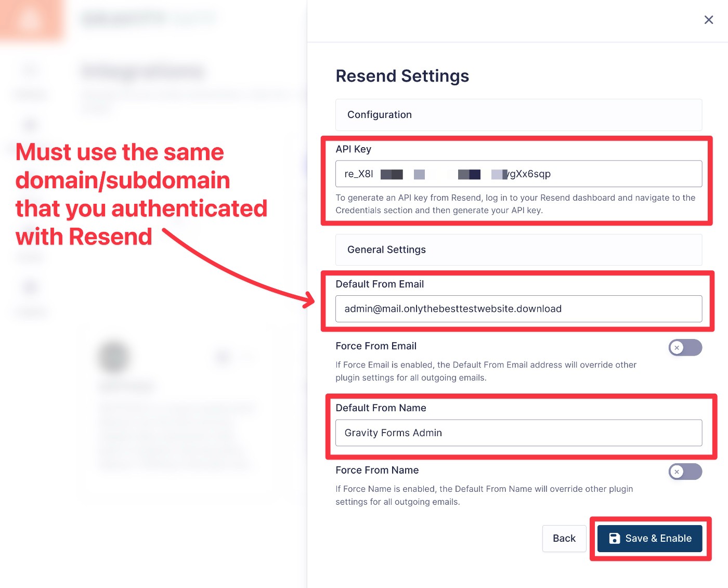Close the Resend Settings panel
Image resolution: width=728 pixels, height=588 pixels.
708,20
